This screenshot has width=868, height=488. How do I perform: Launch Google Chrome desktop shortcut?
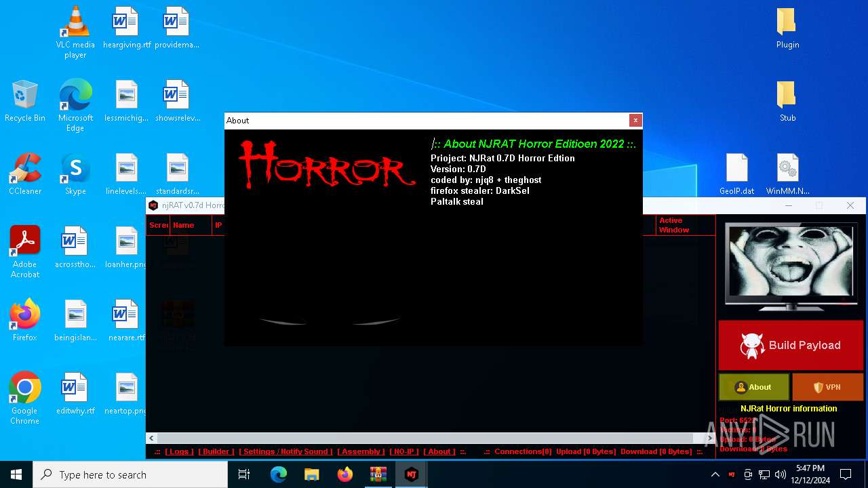(x=25, y=398)
